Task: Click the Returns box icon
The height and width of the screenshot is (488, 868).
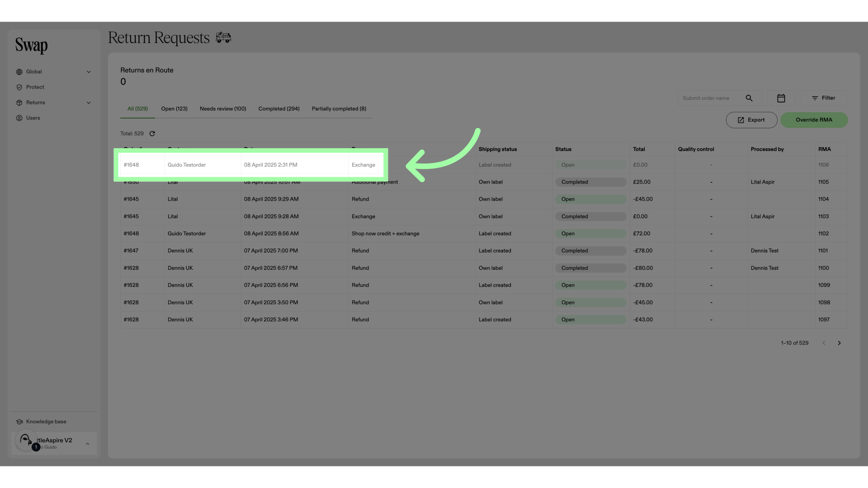Action: point(19,103)
